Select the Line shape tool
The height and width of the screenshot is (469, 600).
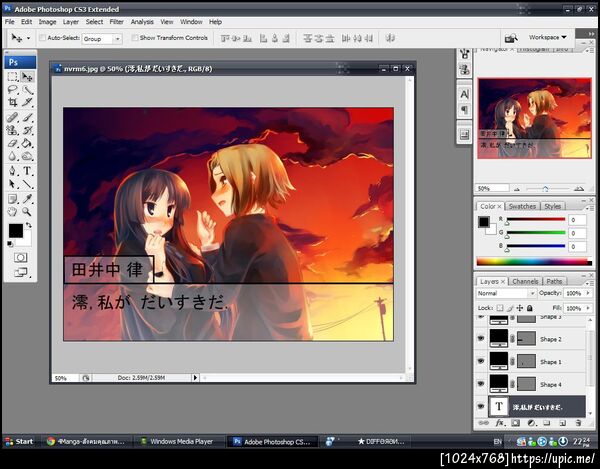click(x=27, y=184)
